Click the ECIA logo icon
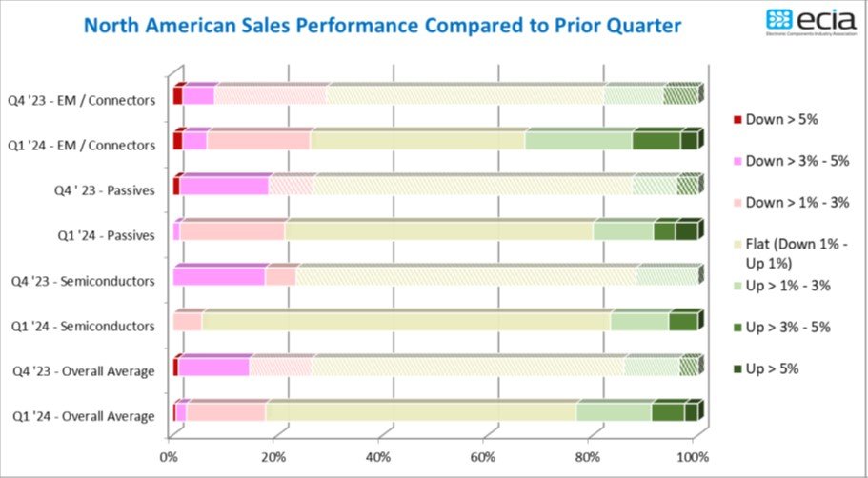 [x=780, y=19]
